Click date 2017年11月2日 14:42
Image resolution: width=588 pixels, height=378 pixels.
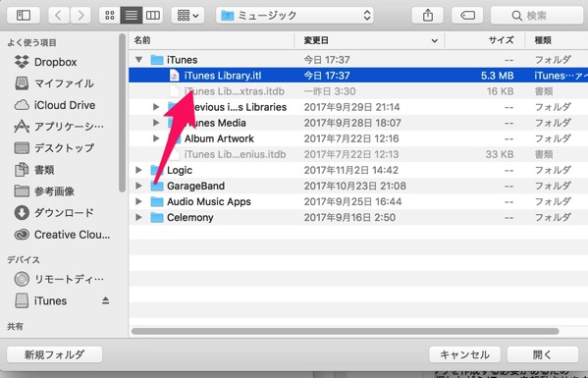(x=351, y=170)
